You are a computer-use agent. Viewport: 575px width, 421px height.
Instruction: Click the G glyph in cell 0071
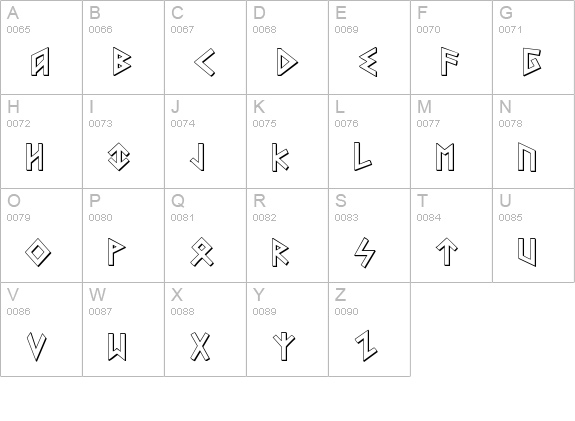tap(532, 62)
